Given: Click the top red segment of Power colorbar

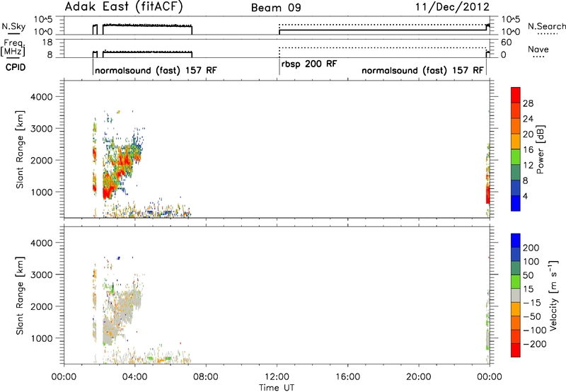Looking at the screenshot, I should click(x=516, y=95).
